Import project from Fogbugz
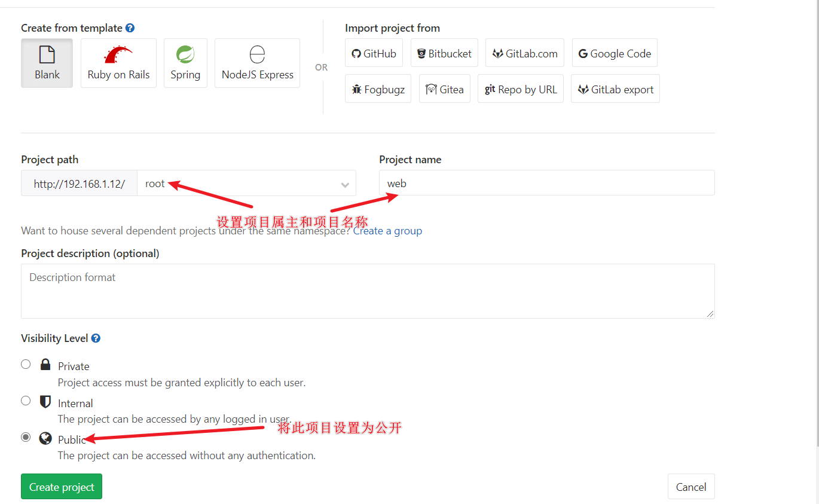The width and height of the screenshot is (819, 504). [378, 89]
